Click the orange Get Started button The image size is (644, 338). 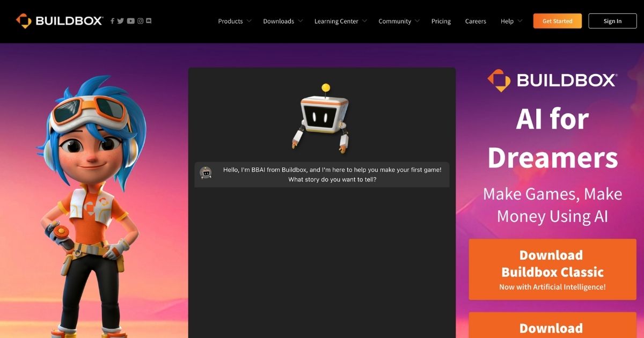click(x=557, y=21)
